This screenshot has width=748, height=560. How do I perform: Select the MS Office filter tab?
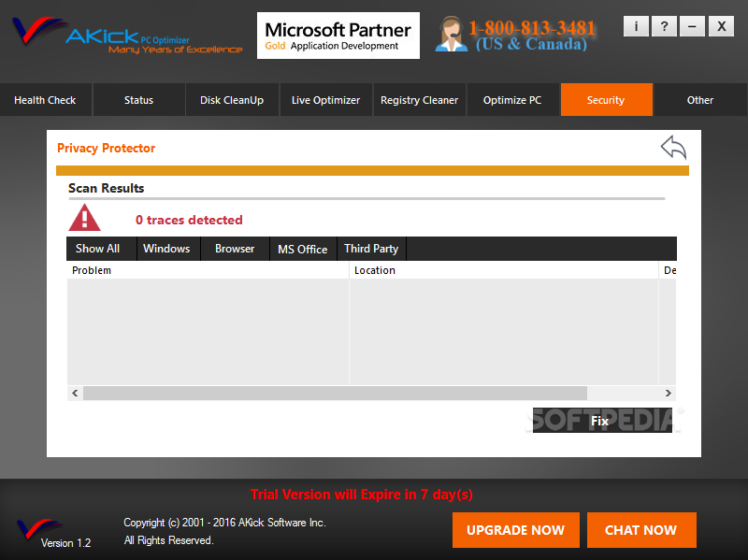(303, 249)
